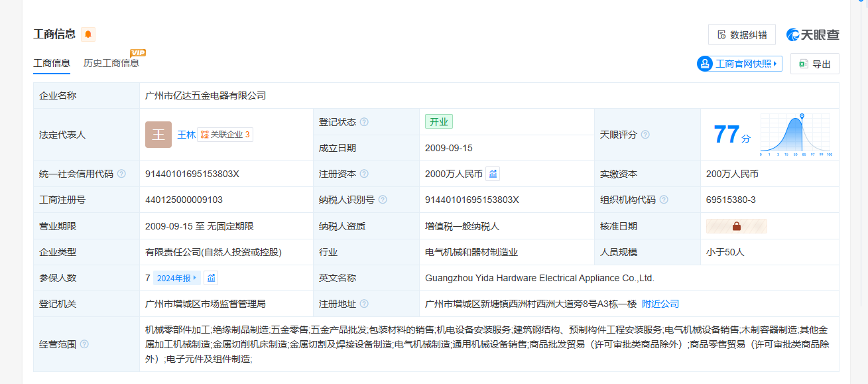Click the taxpayer qualification 增值税一般纳税人
This screenshot has width=868, height=384.
(x=462, y=226)
